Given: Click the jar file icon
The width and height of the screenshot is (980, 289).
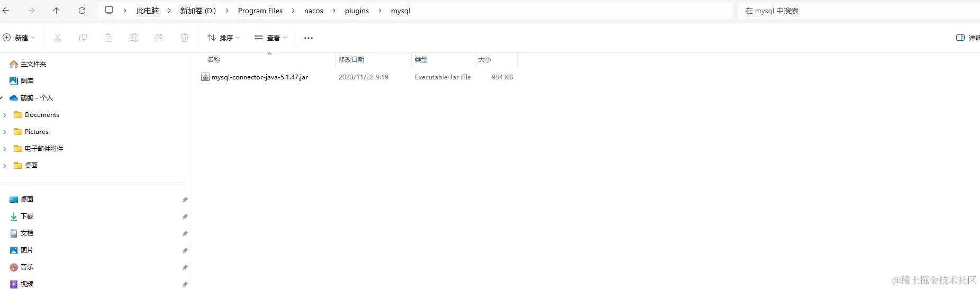Looking at the screenshot, I should (205, 77).
